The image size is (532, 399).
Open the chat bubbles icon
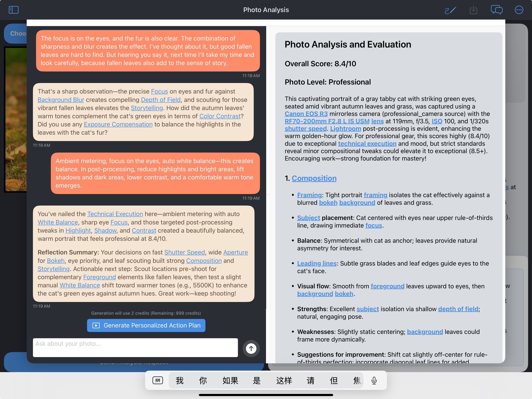(x=496, y=10)
